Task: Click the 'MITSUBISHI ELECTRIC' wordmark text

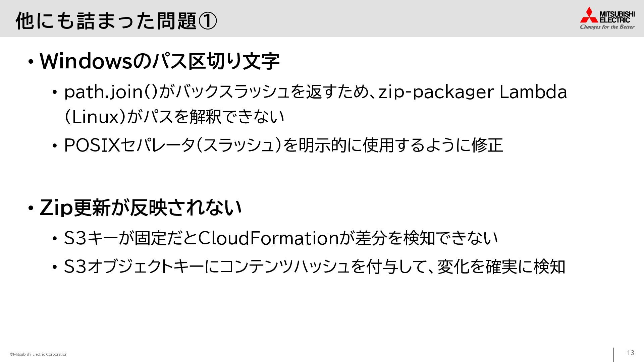Action: pyautogui.click(x=617, y=17)
